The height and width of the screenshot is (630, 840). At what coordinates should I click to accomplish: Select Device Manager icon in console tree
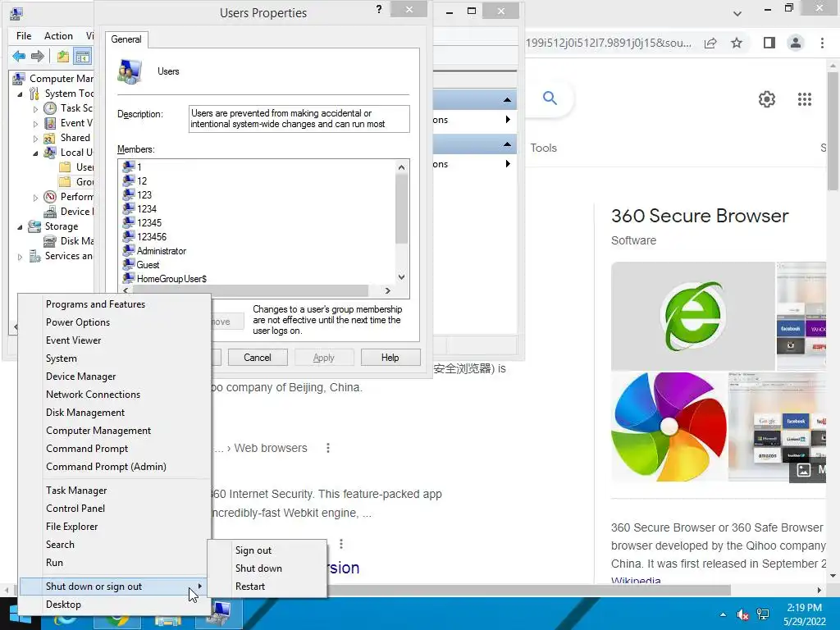(50, 212)
